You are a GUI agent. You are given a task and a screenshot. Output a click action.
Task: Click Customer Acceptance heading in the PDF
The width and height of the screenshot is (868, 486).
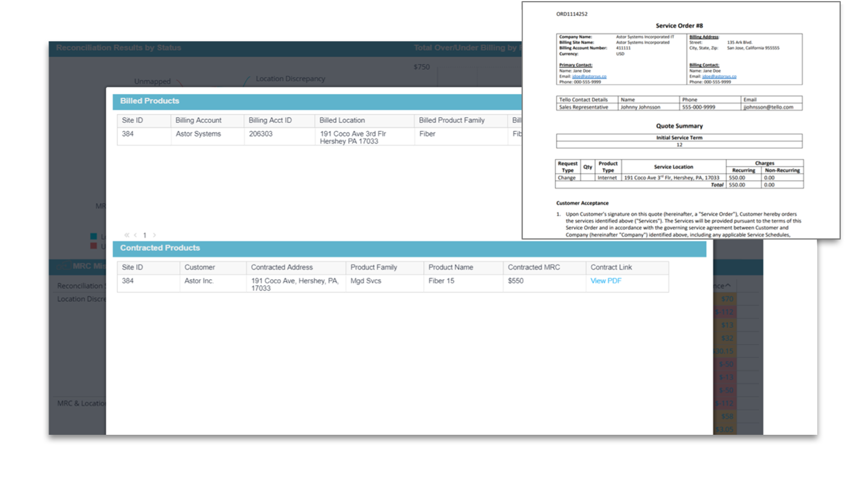coord(582,203)
